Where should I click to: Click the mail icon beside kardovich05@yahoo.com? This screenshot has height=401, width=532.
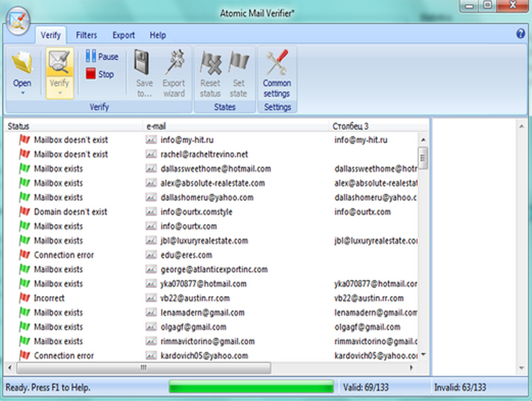pyautogui.click(x=151, y=356)
